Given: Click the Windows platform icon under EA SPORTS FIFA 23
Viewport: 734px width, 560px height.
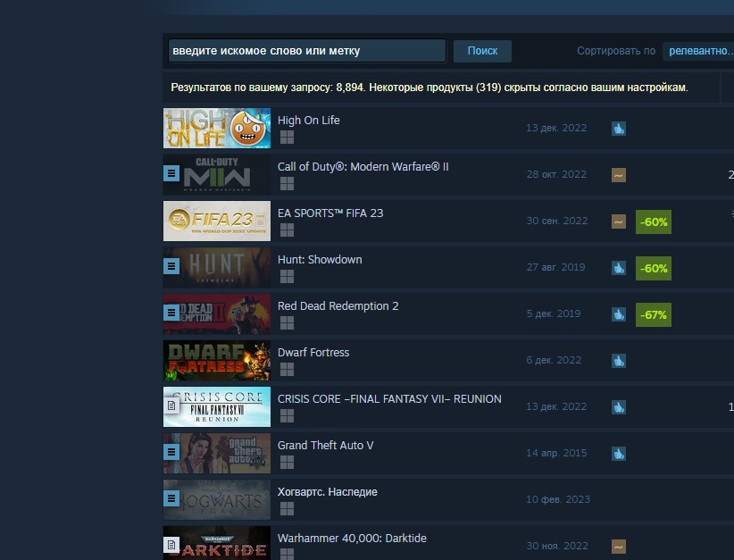Looking at the screenshot, I should [287, 230].
